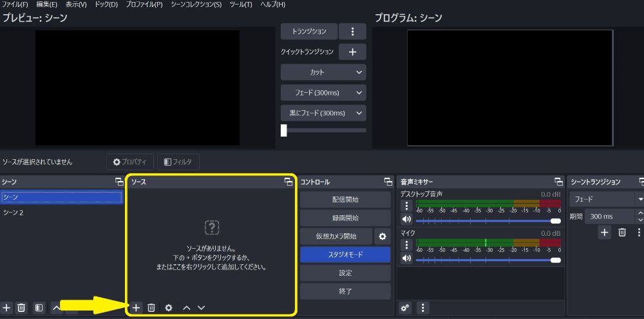Click the 期間 300 ms input field
The image size is (644, 319).
point(611,217)
